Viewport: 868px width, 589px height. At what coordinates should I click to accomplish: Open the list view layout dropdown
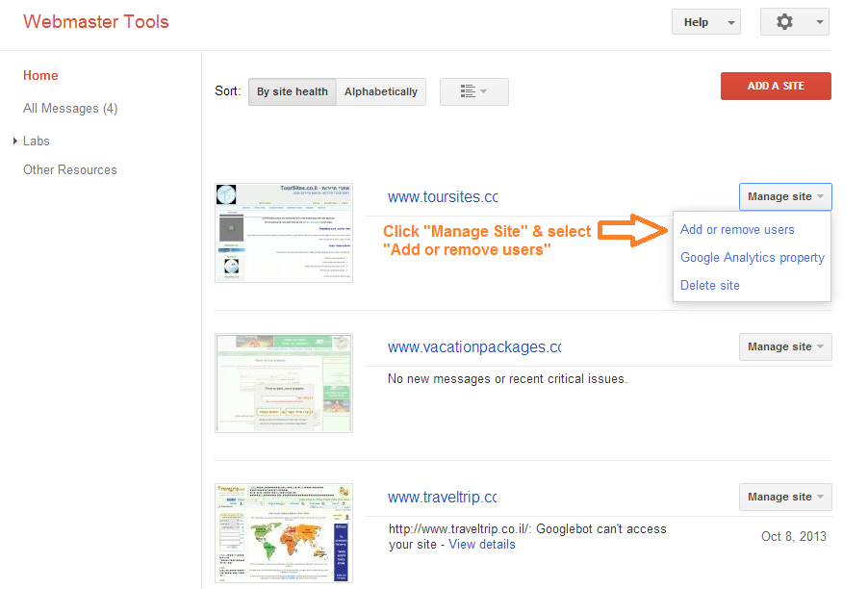(x=473, y=91)
